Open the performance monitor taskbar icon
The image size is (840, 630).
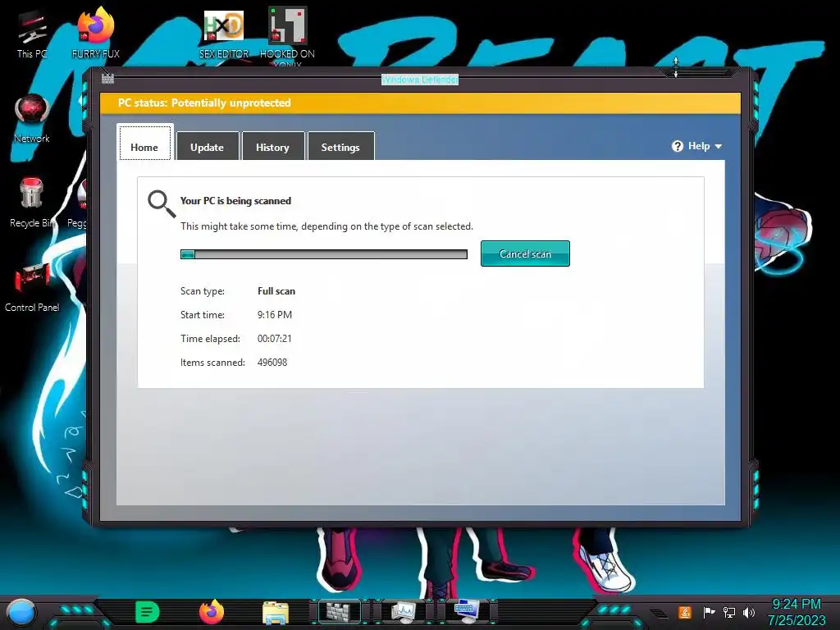point(404,612)
